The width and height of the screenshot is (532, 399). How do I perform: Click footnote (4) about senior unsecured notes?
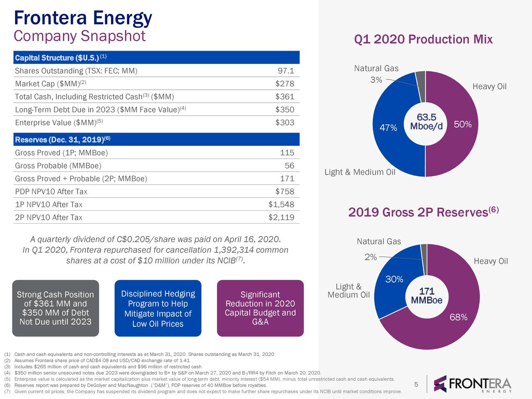pos(162,373)
